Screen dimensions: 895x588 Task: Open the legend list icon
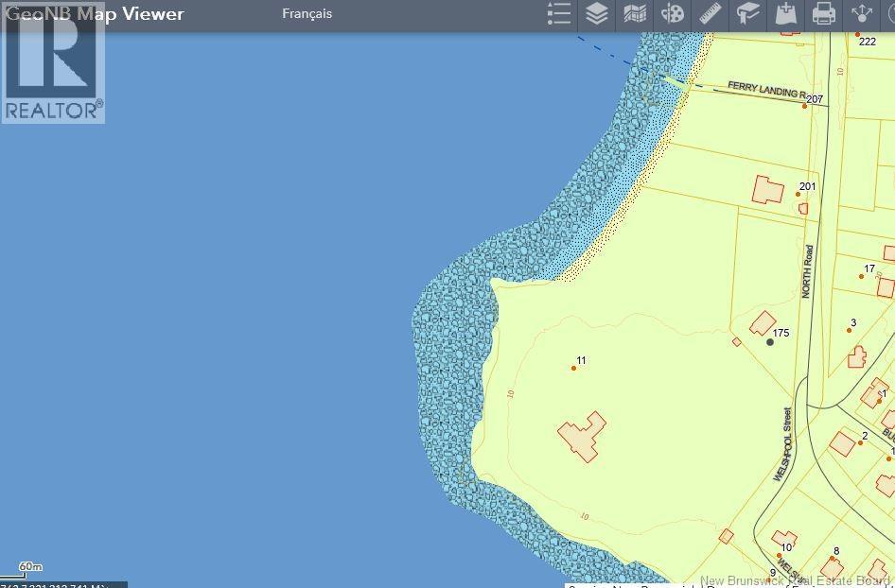point(559,14)
